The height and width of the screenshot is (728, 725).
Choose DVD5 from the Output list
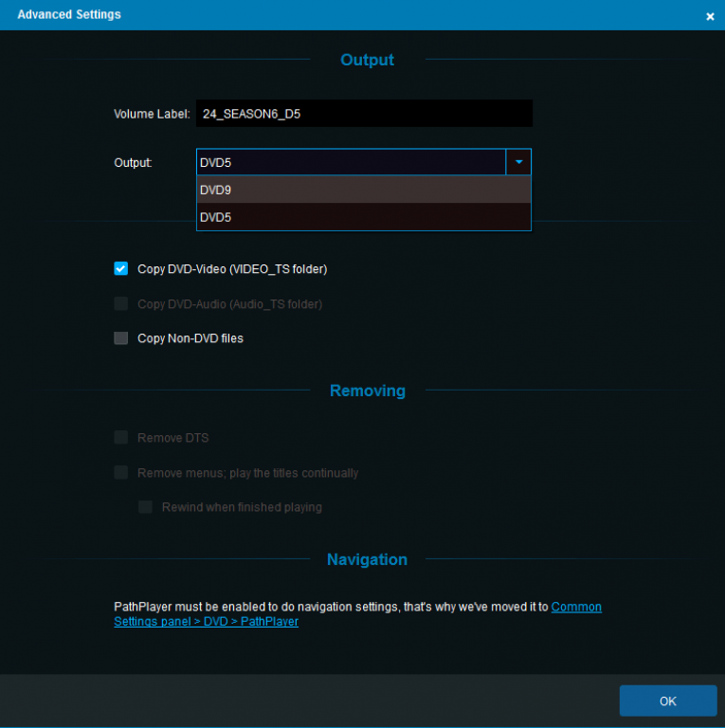point(364,217)
